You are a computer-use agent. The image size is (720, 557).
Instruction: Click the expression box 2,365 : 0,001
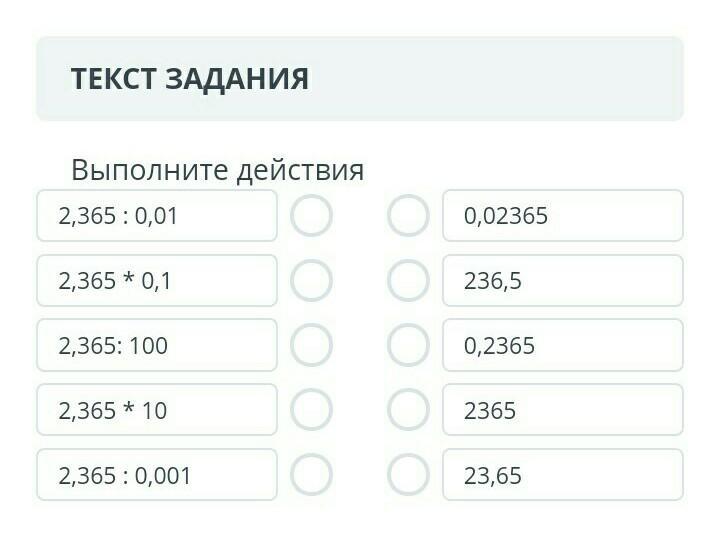click(157, 475)
